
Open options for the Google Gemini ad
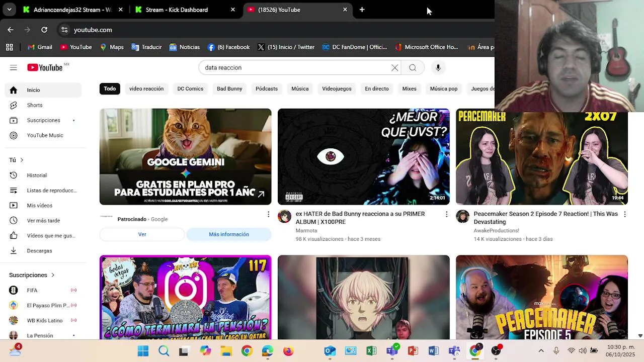(x=268, y=215)
